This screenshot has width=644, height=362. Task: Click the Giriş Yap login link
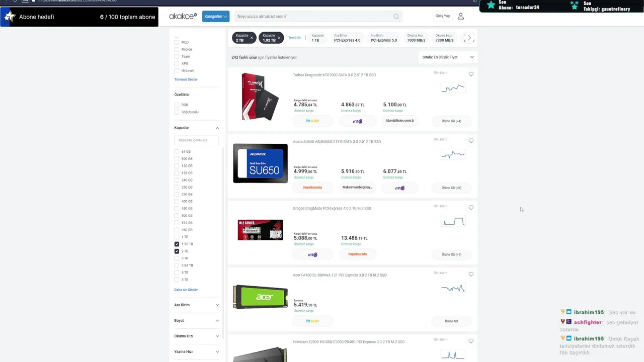pos(443,16)
